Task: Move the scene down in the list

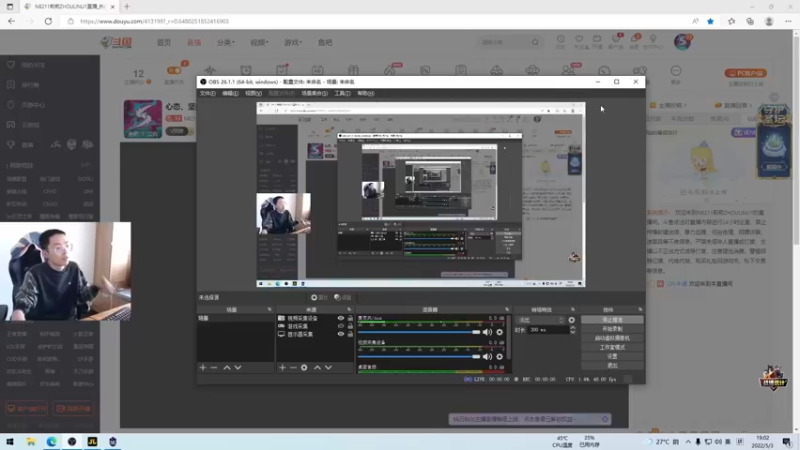Action: pyautogui.click(x=238, y=367)
